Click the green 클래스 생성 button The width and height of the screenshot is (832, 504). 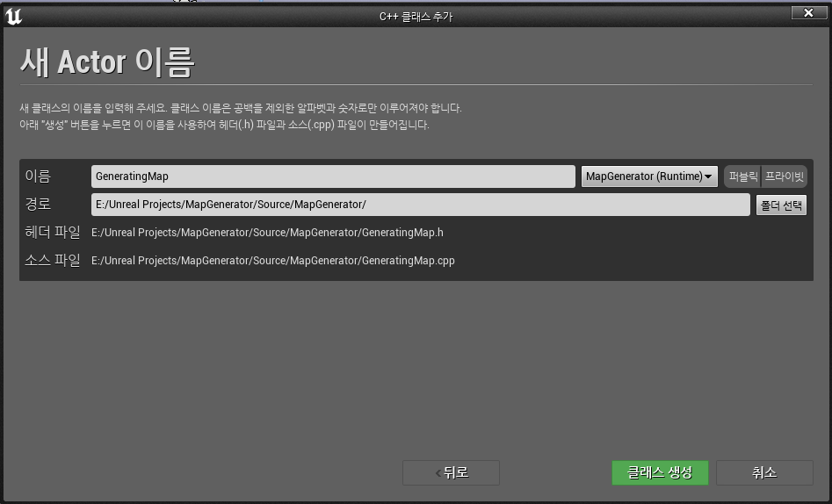point(660,472)
